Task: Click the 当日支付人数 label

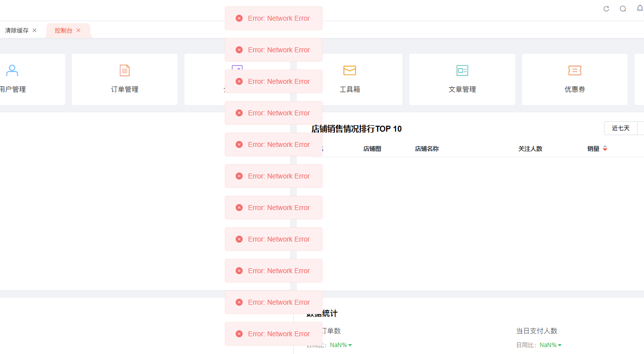Action: point(537,331)
